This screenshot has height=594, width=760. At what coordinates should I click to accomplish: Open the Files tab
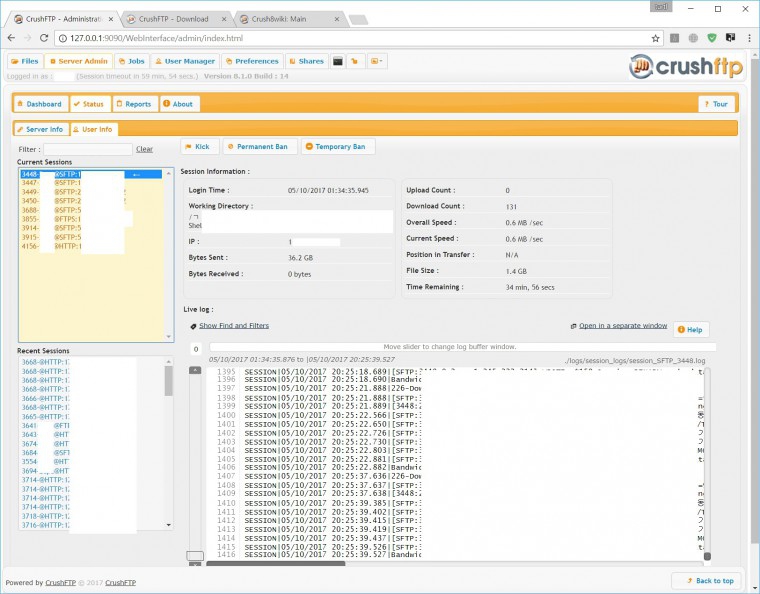[25, 62]
